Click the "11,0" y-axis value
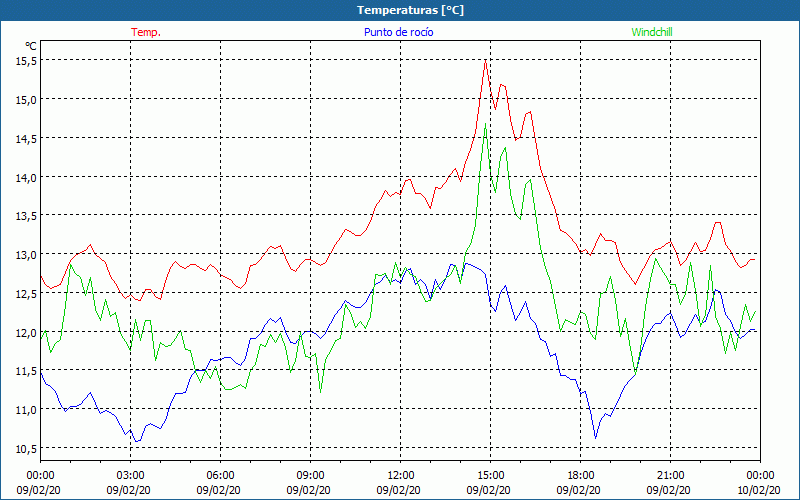800x500 pixels. [26, 410]
